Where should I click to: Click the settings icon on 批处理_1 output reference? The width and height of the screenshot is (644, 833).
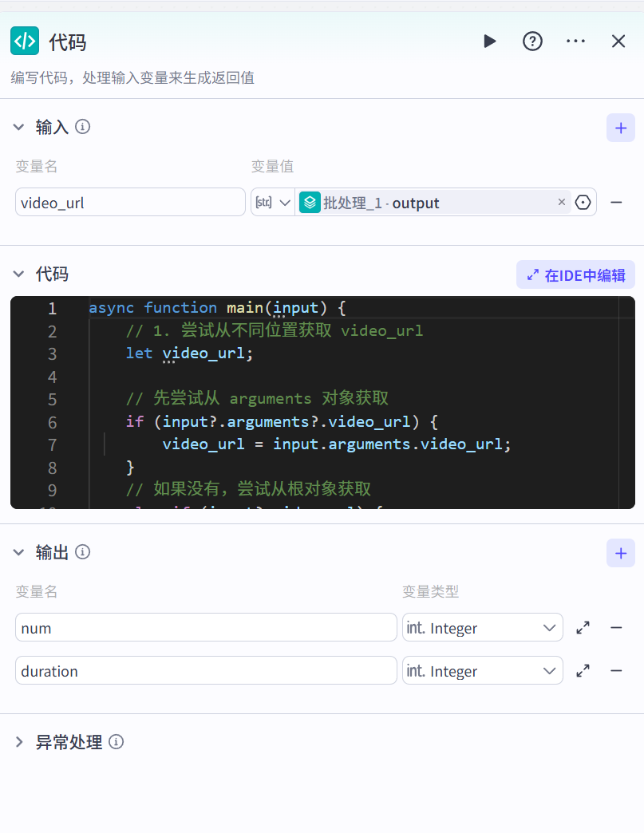582,202
